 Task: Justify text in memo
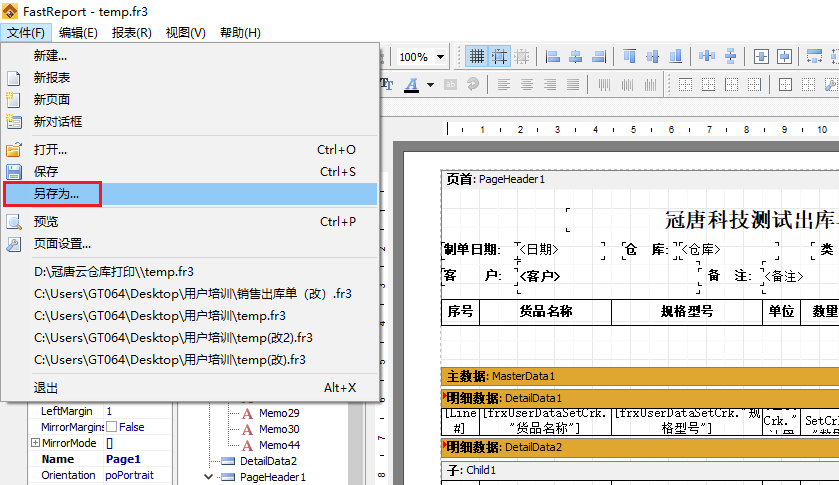tap(573, 85)
